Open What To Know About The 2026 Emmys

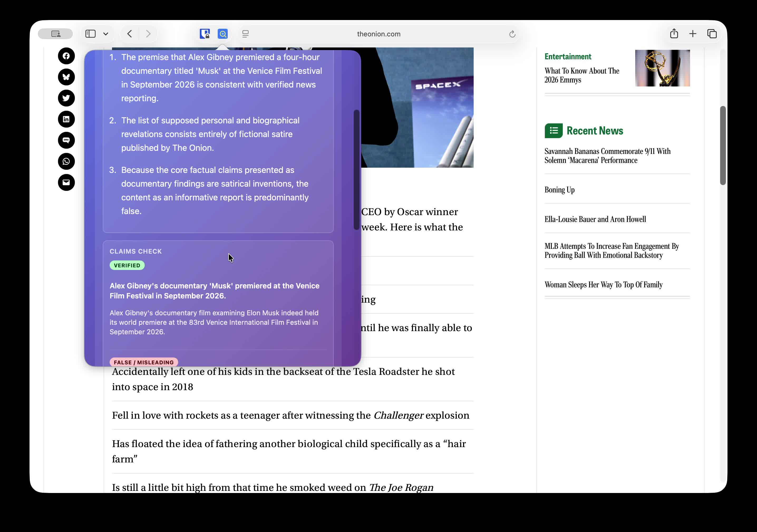pos(582,75)
